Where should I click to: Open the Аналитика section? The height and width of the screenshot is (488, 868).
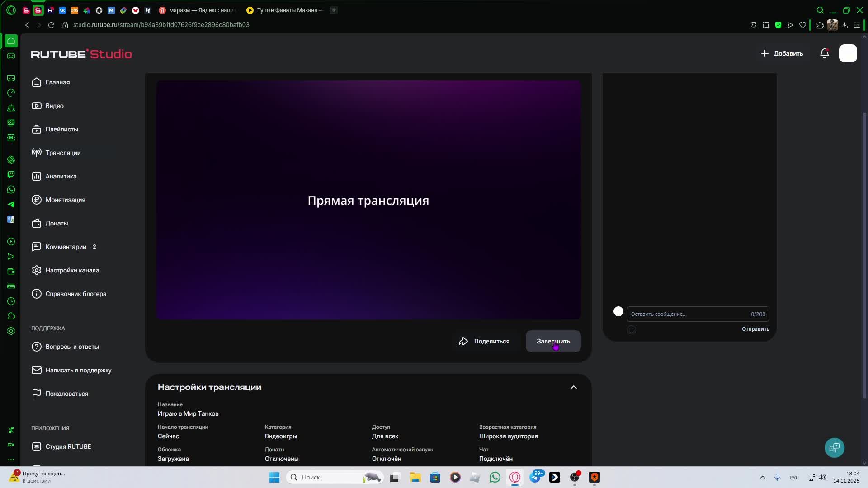coord(61,176)
